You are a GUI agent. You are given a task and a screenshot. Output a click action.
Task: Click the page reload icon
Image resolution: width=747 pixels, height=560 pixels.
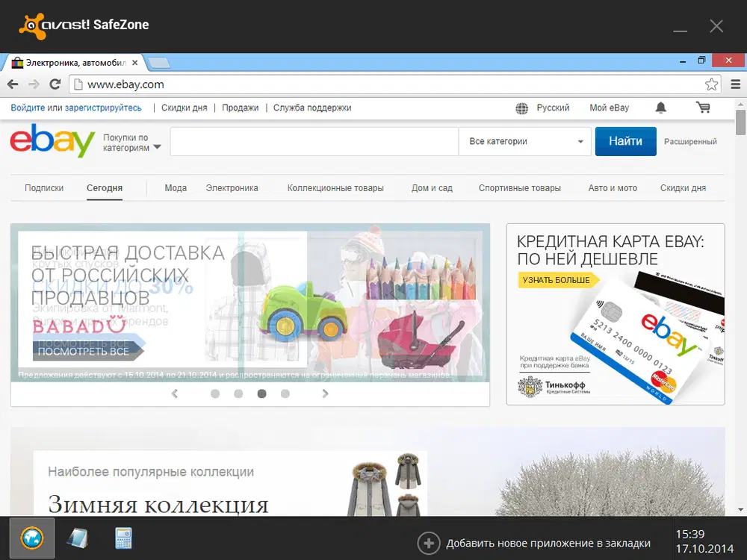pos(55,84)
